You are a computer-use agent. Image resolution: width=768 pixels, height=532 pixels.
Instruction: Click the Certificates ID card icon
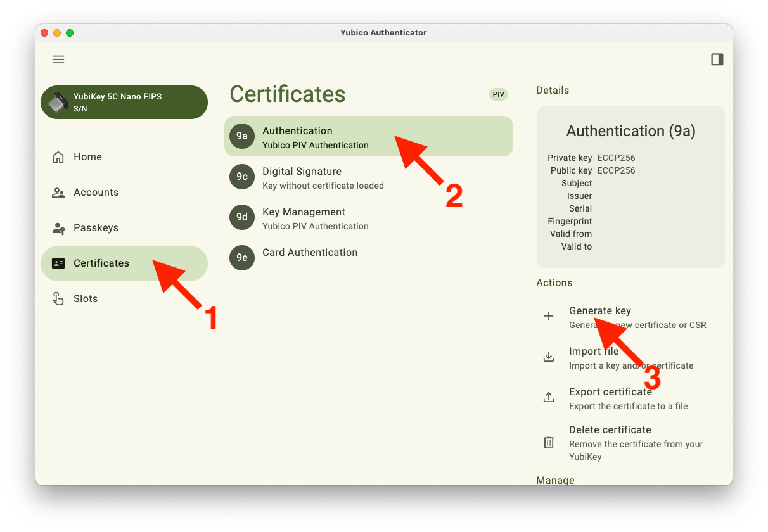58,263
